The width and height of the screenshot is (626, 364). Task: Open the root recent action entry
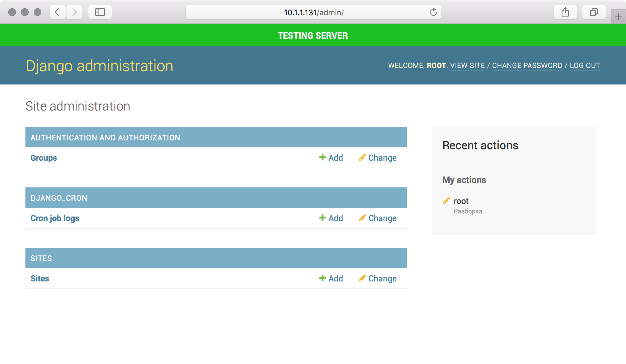click(x=461, y=201)
